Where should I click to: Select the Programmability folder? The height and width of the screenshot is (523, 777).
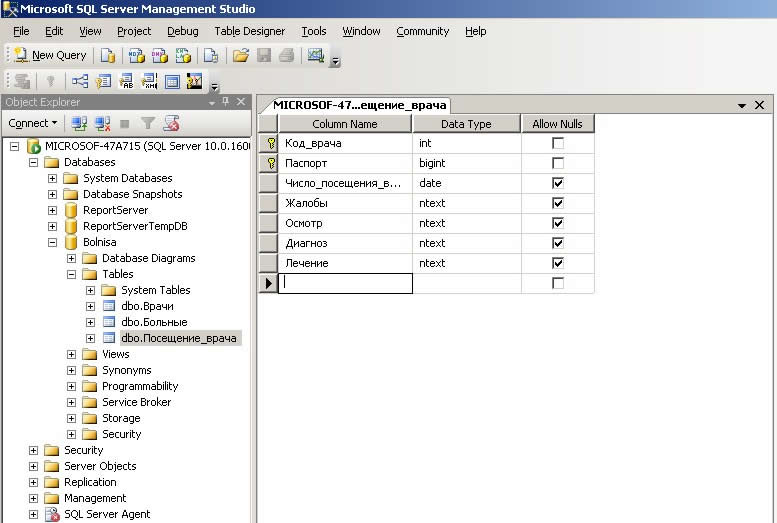140,386
